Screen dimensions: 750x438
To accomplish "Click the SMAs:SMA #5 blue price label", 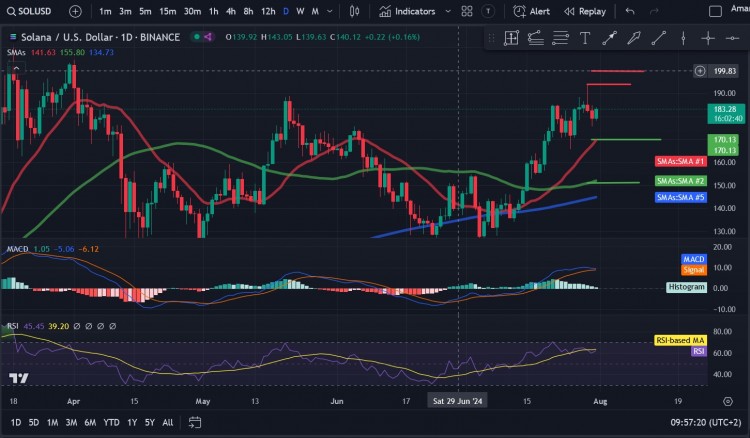I will (x=681, y=197).
